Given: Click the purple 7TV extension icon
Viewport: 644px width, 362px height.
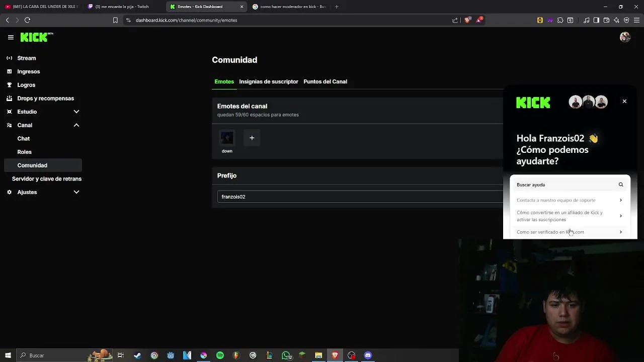Looking at the screenshot, I should pyautogui.click(x=550, y=20).
